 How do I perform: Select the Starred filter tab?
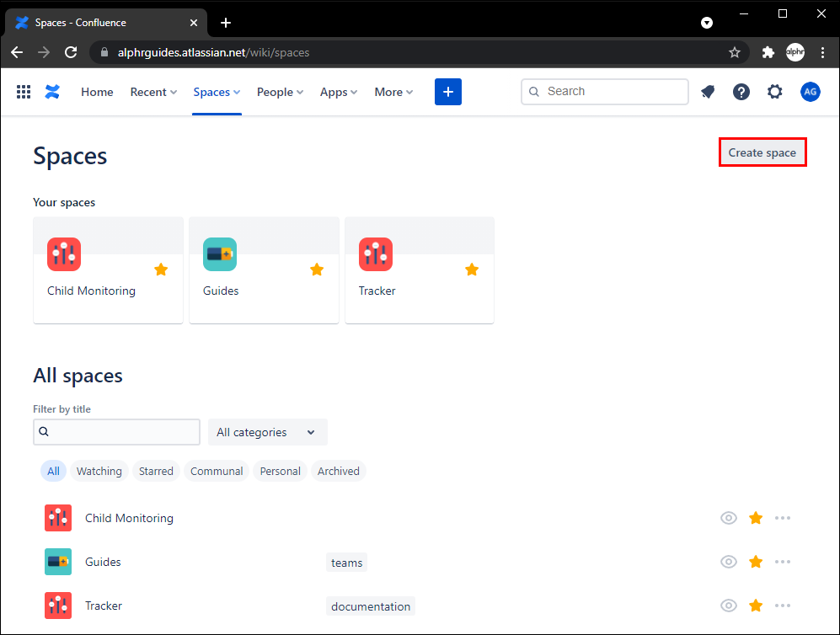[156, 471]
